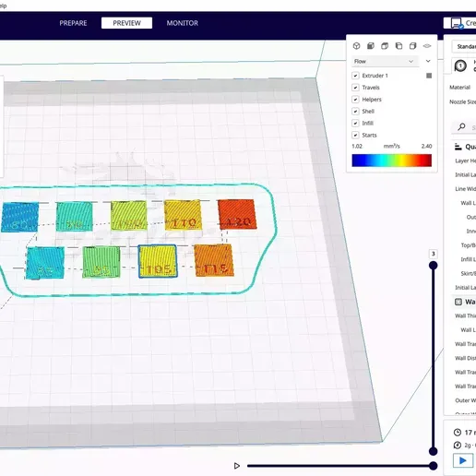
Task: Select the Extruder 1 circle icon
Action: (x=460, y=65)
